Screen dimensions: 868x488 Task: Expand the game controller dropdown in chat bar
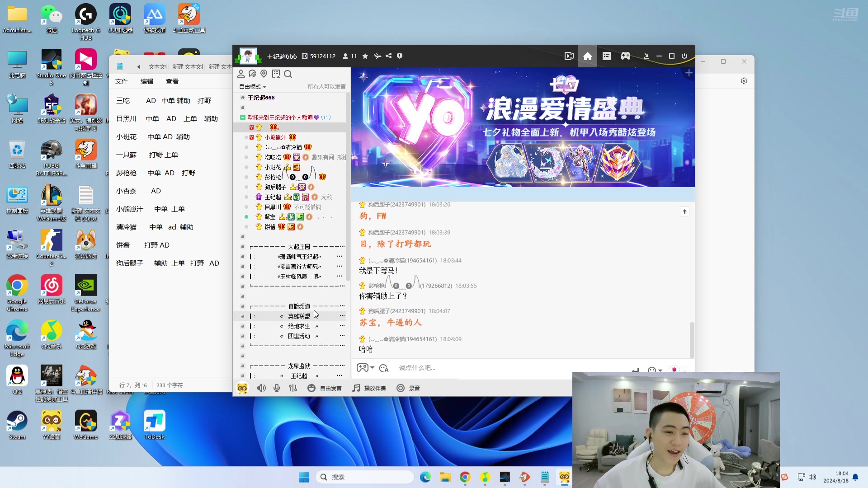(x=365, y=368)
